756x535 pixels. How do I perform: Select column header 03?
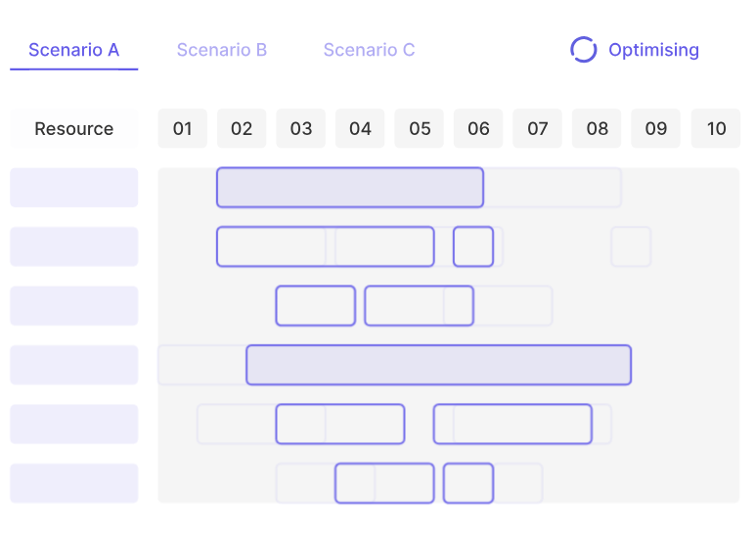coord(300,128)
